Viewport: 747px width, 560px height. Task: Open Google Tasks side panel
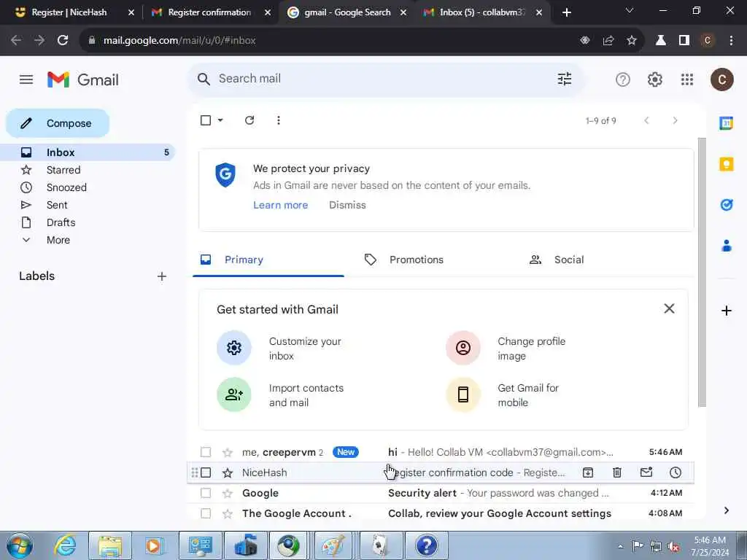click(x=726, y=205)
